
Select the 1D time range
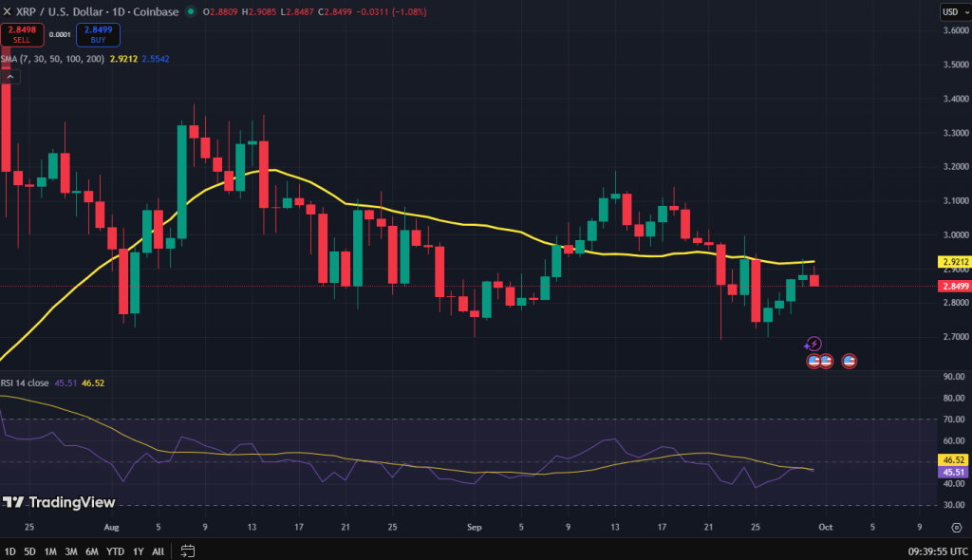coord(9,551)
